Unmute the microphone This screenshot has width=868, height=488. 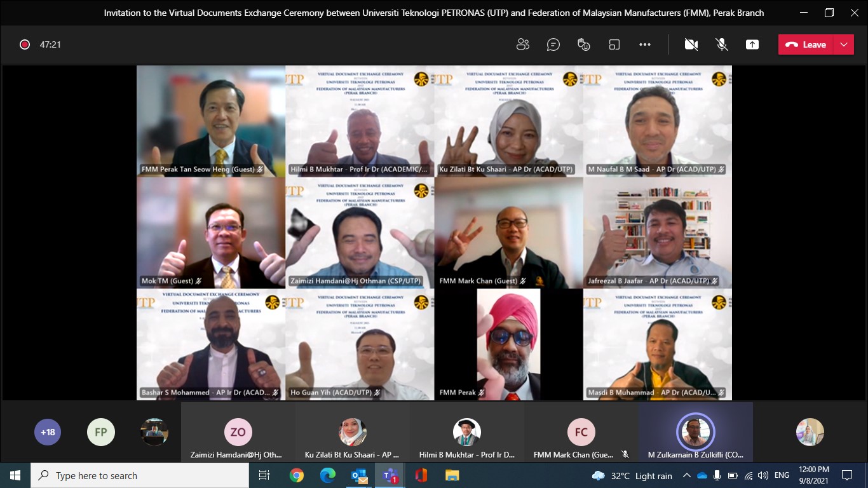click(722, 44)
